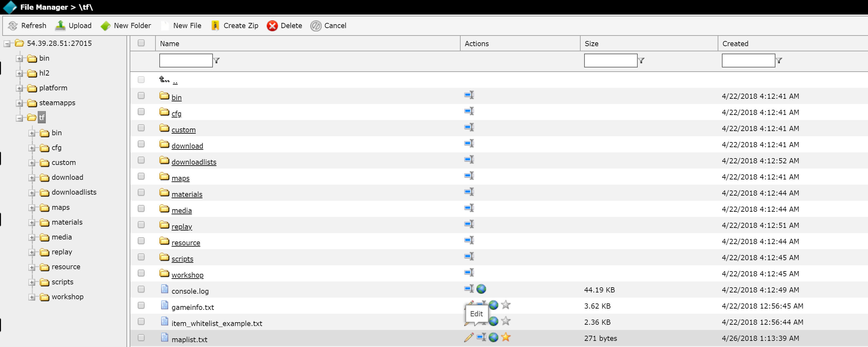868x347 pixels.
Task: Open the scripts folder link
Action: 182,259
